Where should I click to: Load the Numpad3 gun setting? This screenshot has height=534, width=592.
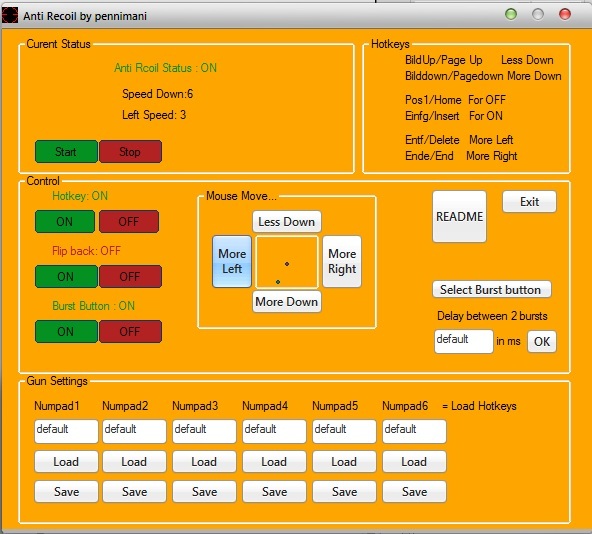(204, 461)
